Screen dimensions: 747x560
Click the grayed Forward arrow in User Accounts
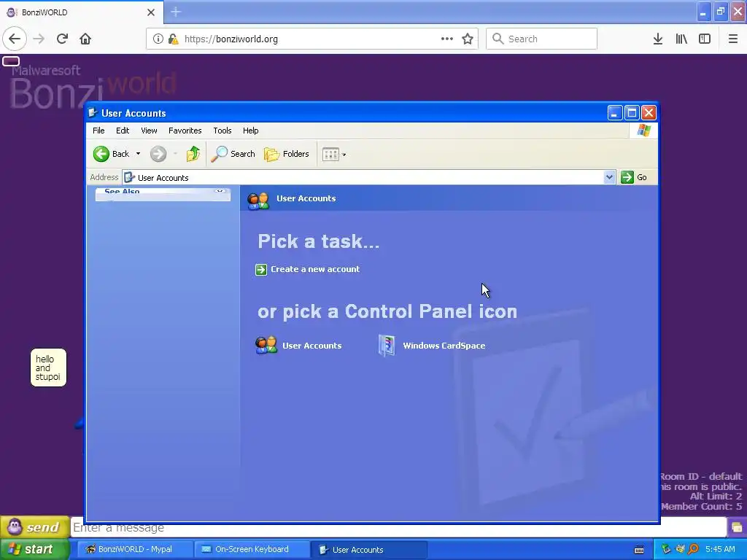tap(158, 154)
